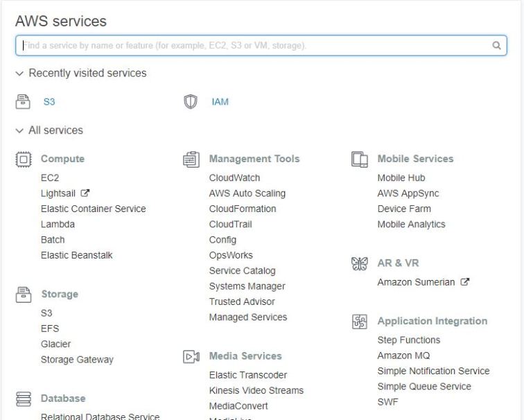Click the Database category stack icon
This screenshot has width=524, height=420.
[23, 399]
